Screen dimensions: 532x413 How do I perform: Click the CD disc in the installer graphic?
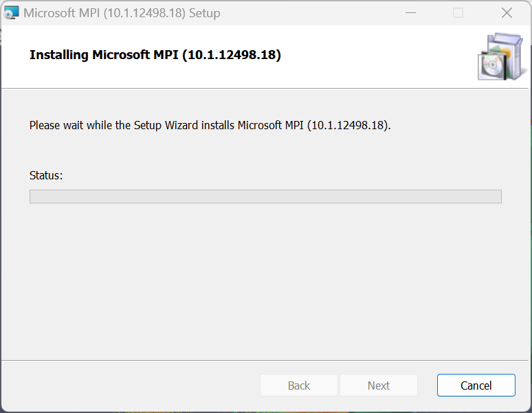pos(491,65)
